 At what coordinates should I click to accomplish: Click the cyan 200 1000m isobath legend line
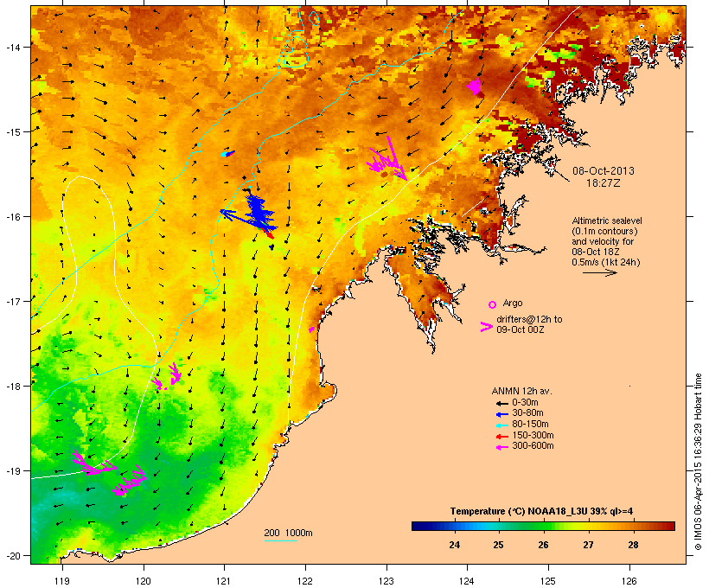pos(280,541)
